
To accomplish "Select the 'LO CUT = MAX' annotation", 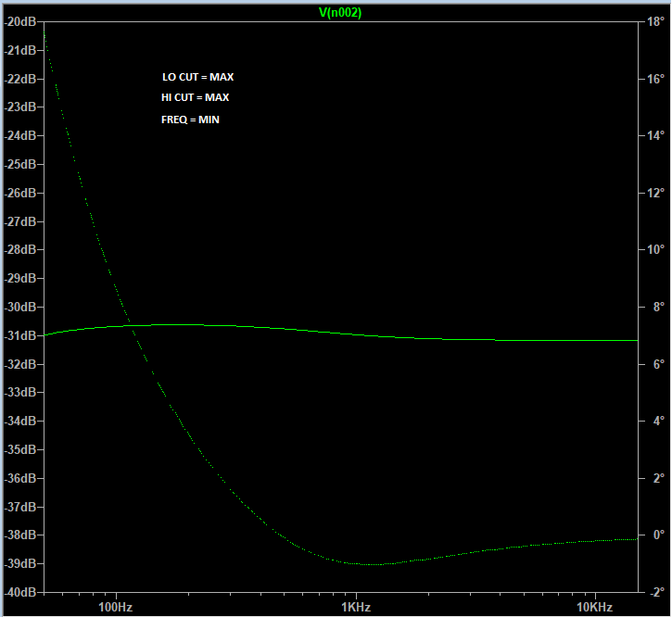I will click(x=198, y=77).
